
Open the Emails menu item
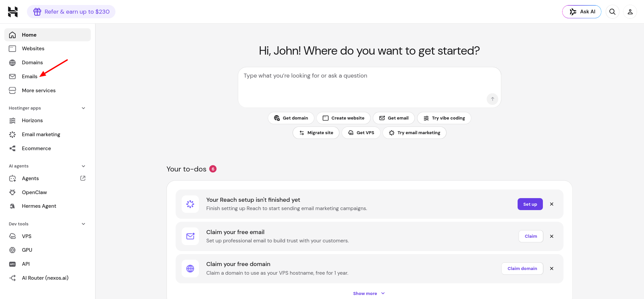[x=48, y=77]
